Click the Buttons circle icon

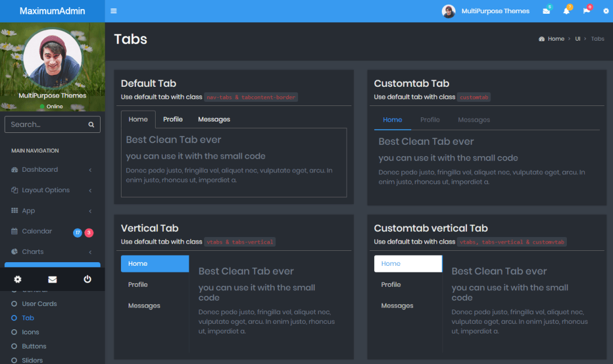coord(14,346)
